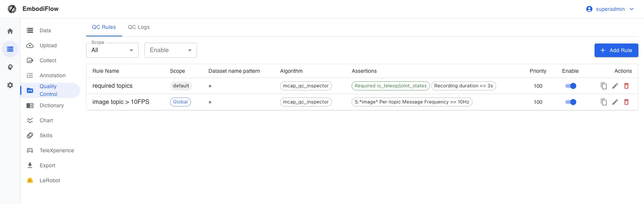Click the pencil icon for 'required topics'
Viewport: 644px width, 204px height.
(x=615, y=86)
